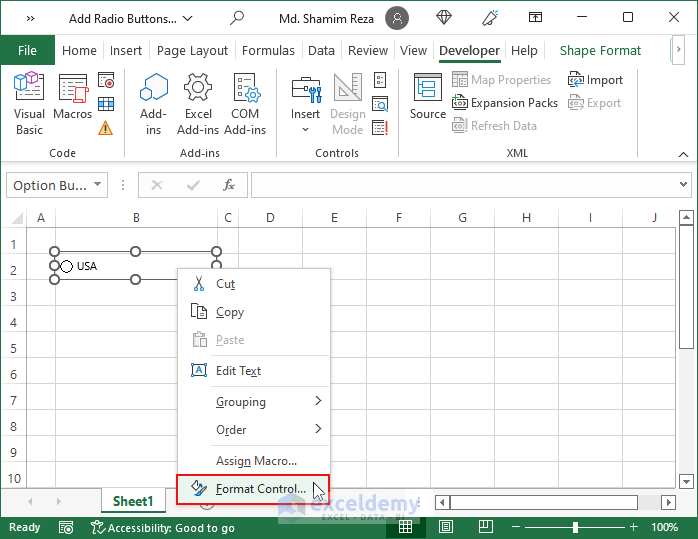Image resolution: width=698 pixels, height=539 pixels.
Task: Click the Run Dialog icon
Action: (380, 128)
